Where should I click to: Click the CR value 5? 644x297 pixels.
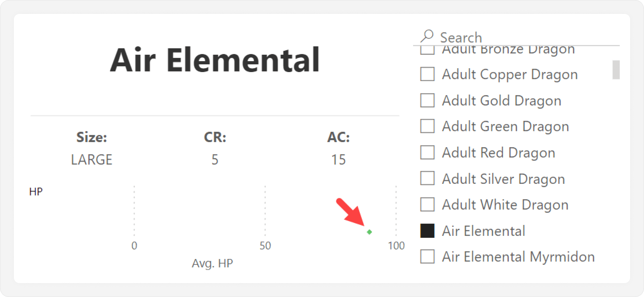tap(215, 160)
